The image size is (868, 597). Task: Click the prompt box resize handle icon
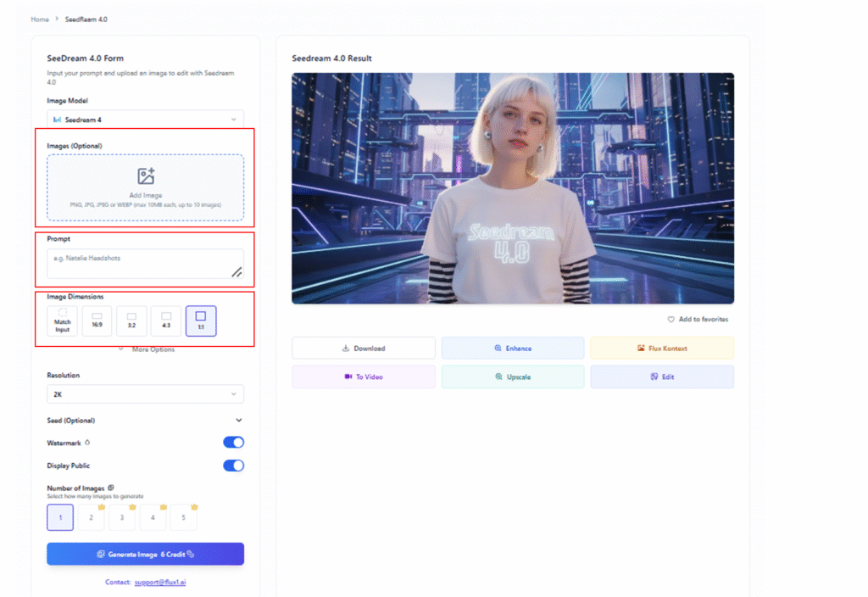pyautogui.click(x=236, y=272)
